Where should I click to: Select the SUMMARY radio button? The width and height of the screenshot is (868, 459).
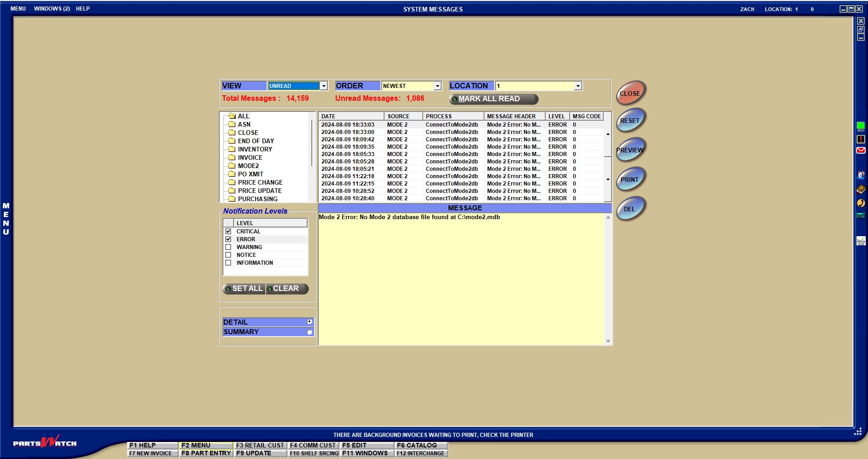(309, 332)
